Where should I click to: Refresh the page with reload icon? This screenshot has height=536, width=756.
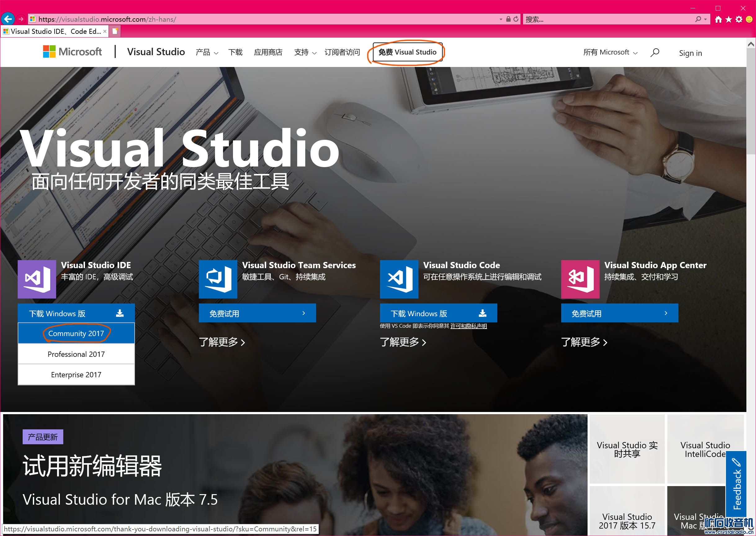516,19
